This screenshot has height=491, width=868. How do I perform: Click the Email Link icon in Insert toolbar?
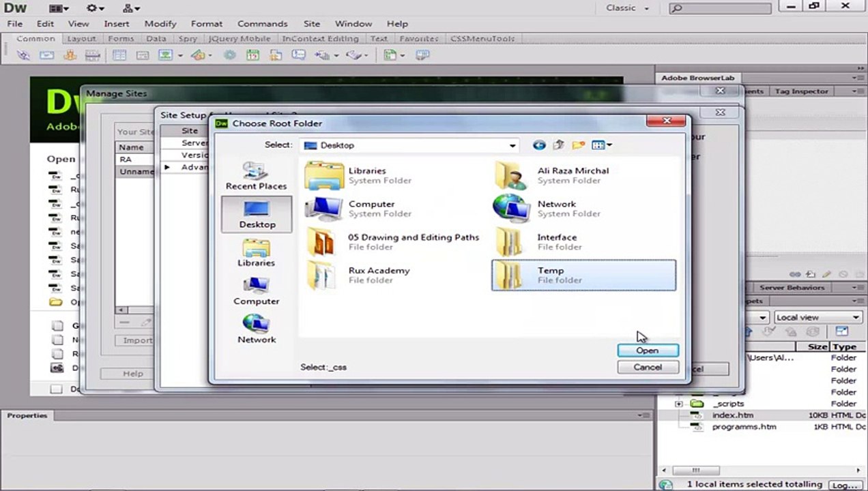[46, 55]
